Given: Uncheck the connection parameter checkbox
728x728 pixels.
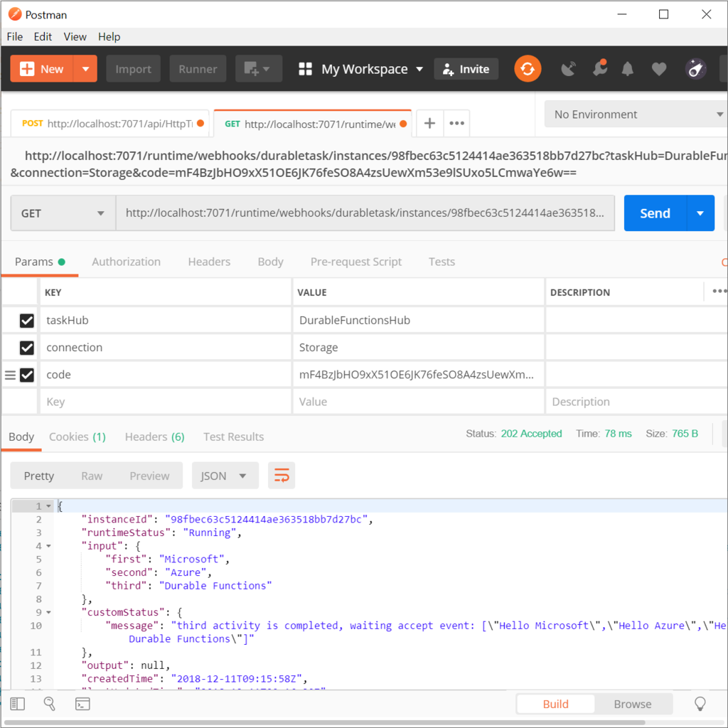Looking at the screenshot, I should click(27, 348).
